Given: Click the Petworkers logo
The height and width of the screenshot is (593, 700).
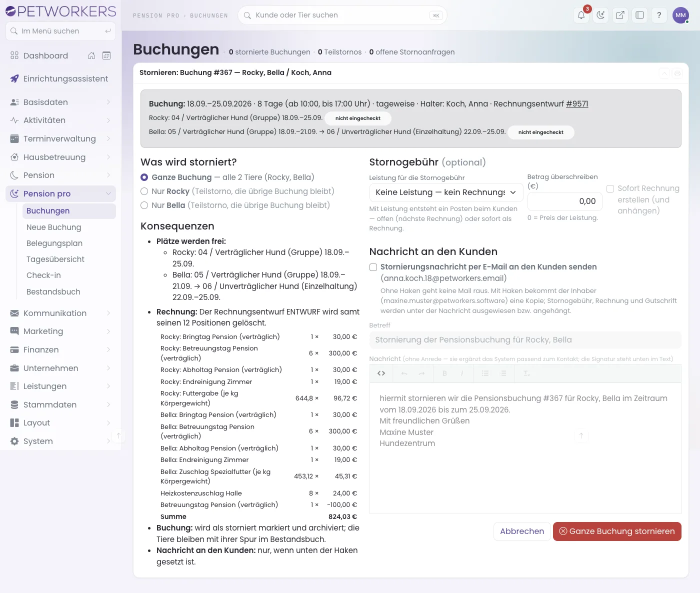Looking at the screenshot, I should tap(60, 11).
